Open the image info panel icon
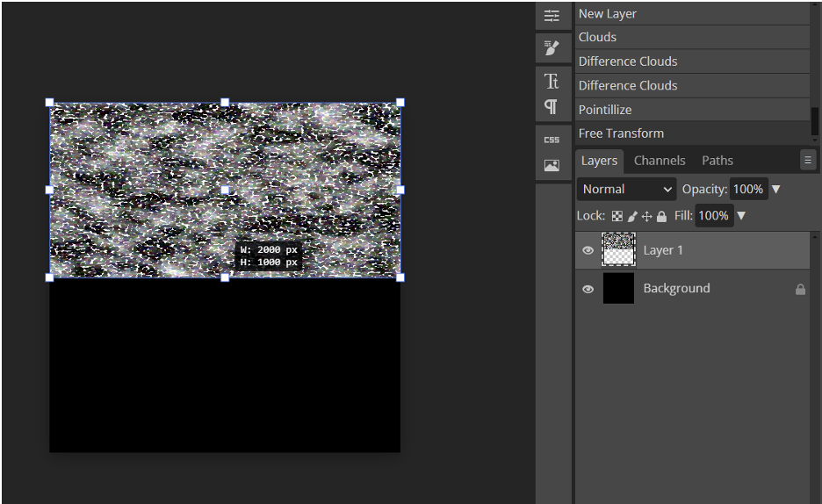The image size is (822, 504). (x=552, y=165)
